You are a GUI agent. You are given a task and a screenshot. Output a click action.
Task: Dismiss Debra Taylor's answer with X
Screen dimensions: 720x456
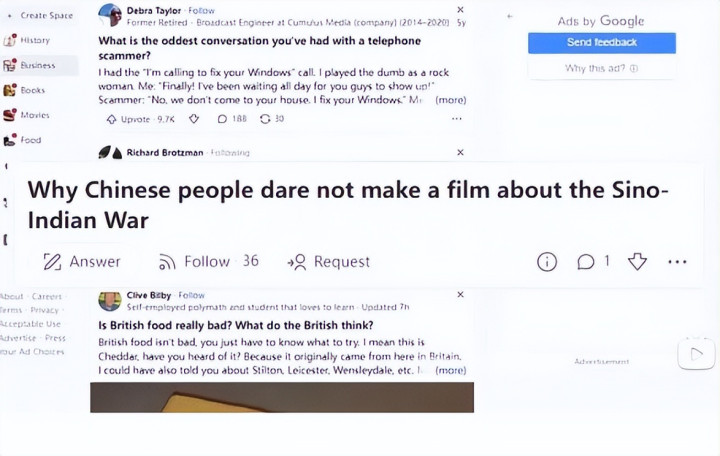pyautogui.click(x=461, y=9)
